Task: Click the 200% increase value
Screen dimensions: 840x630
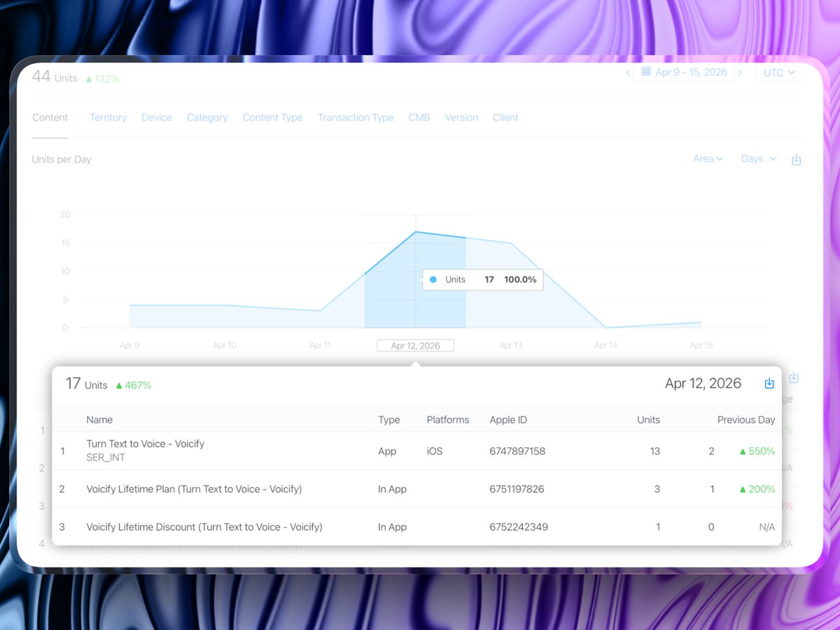Action: pyautogui.click(x=757, y=489)
